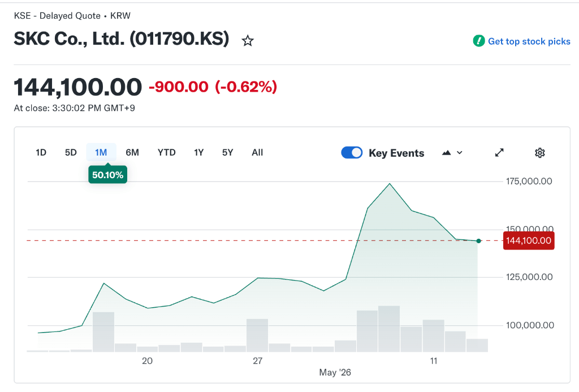Click the date label 27
The image size is (579, 392).
(x=257, y=361)
